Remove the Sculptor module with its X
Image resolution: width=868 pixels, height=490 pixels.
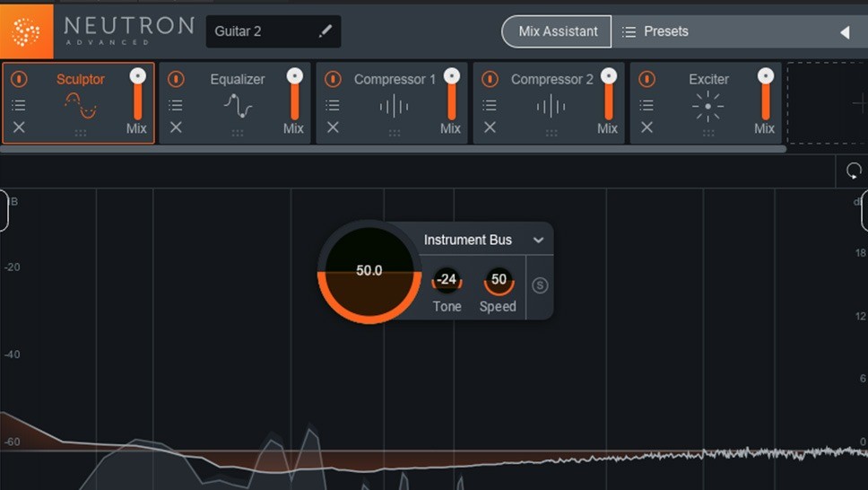(19, 127)
